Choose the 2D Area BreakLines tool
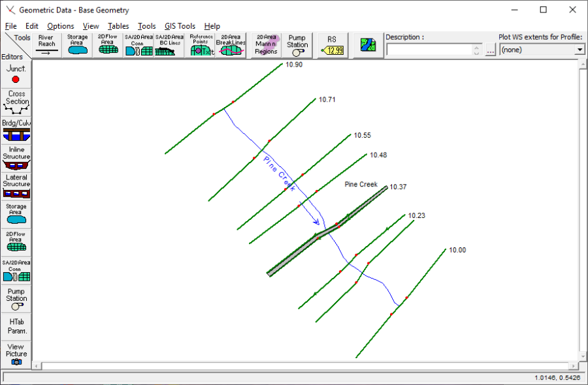Image resolution: width=588 pixels, height=385 pixels. point(231,45)
